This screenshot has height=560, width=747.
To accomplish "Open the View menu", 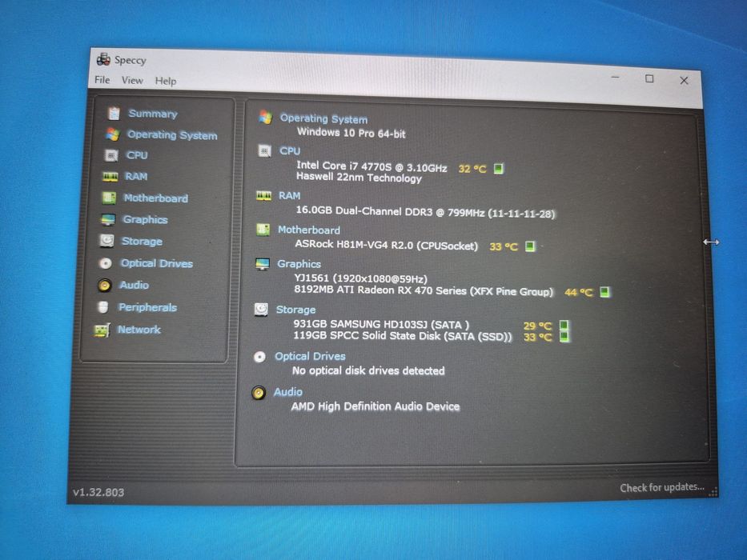I will [x=132, y=81].
